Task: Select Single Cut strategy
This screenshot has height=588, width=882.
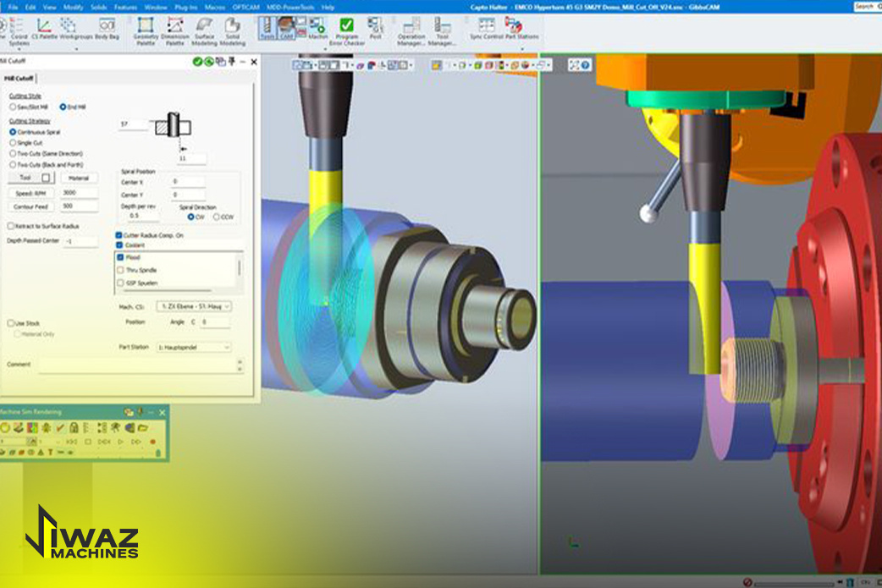Action: (26, 143)
